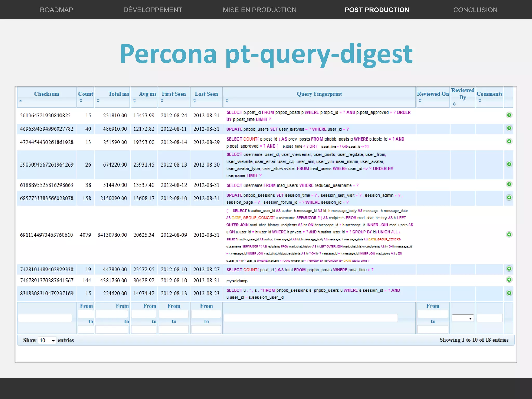
Task: Sort the Comments column arrows
Action: 480,101
